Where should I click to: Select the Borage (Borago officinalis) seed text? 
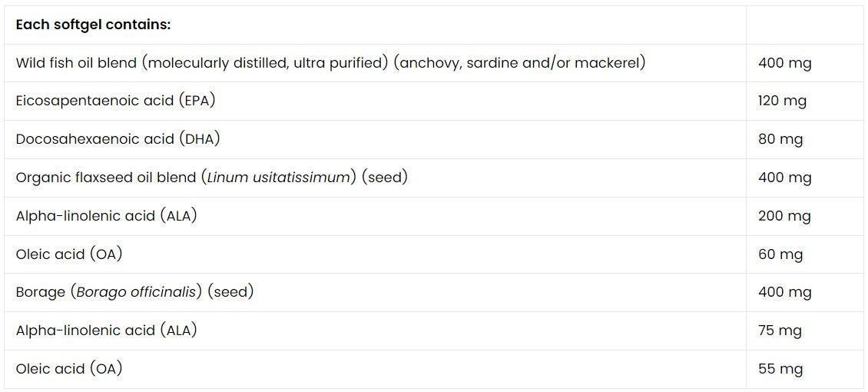tap(134, 292)
